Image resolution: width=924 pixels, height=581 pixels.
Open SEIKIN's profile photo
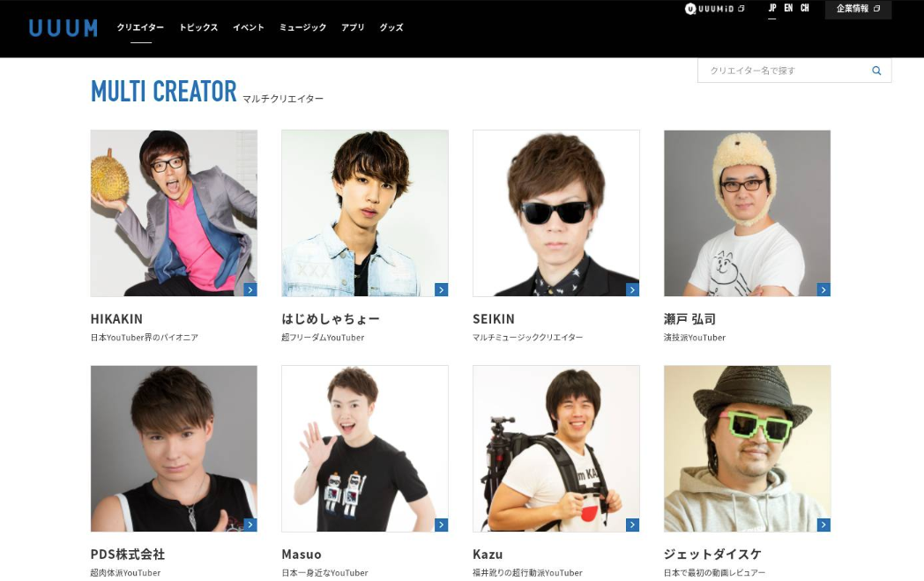pos(556,213)
